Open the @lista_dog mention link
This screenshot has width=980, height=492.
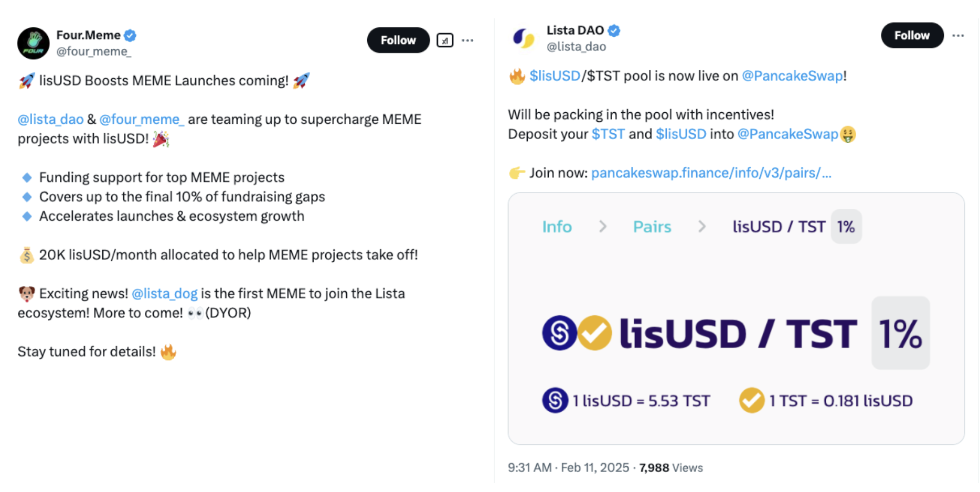[164, 294]
